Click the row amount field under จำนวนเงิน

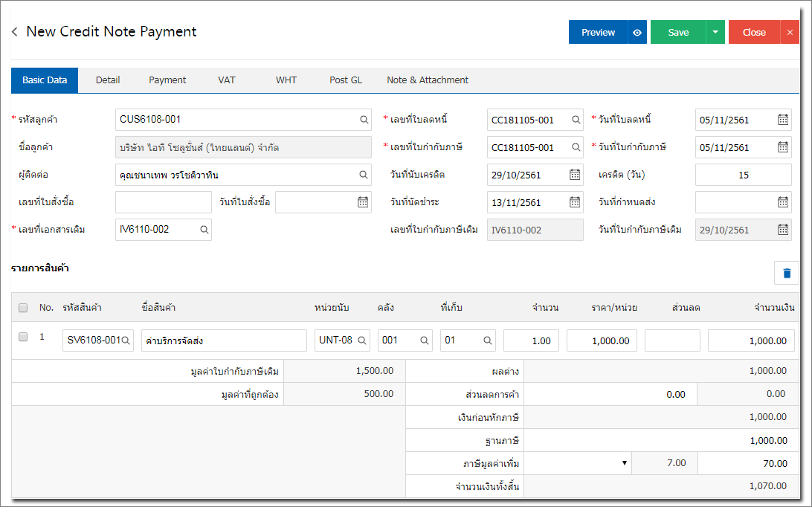tap(751, 340)
